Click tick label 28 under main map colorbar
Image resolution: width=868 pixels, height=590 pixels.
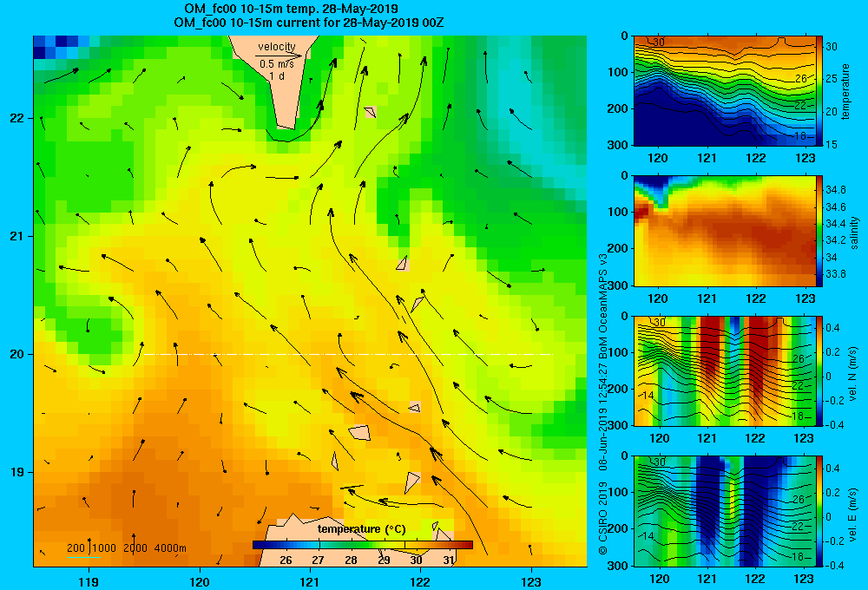[351, 560]
